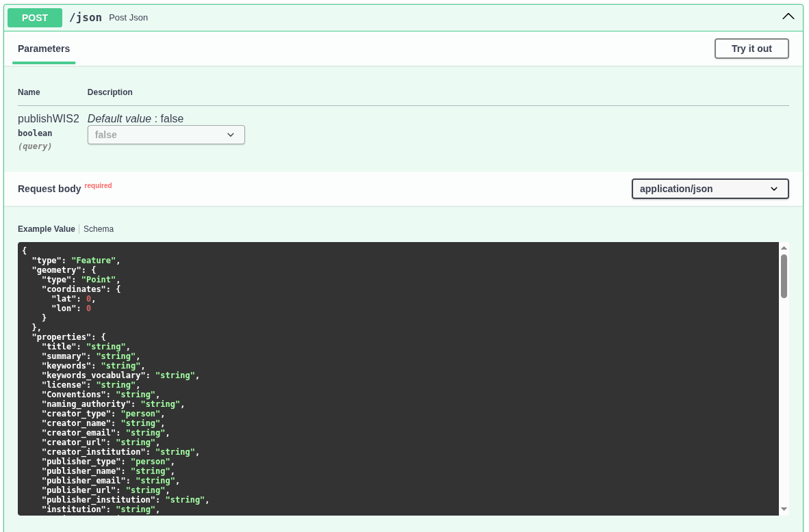Viewport: 809px width, 532px height.
Task: Click the "lat": 0 line
Action: tap(73, 298)
